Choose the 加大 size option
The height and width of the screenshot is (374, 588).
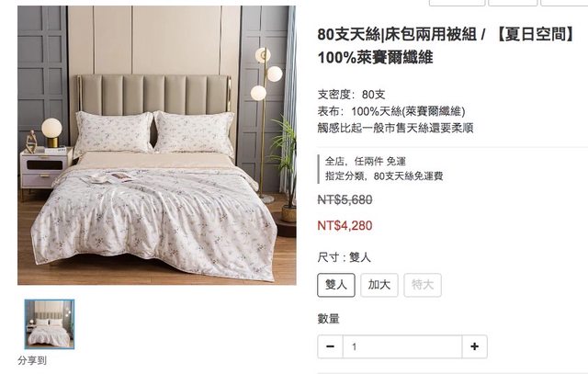click(379, 285)
